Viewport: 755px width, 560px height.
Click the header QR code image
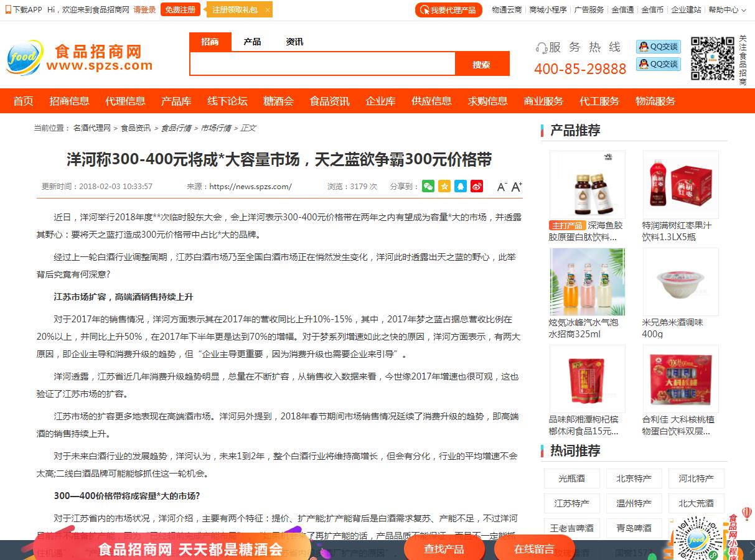tap(712, 58)
